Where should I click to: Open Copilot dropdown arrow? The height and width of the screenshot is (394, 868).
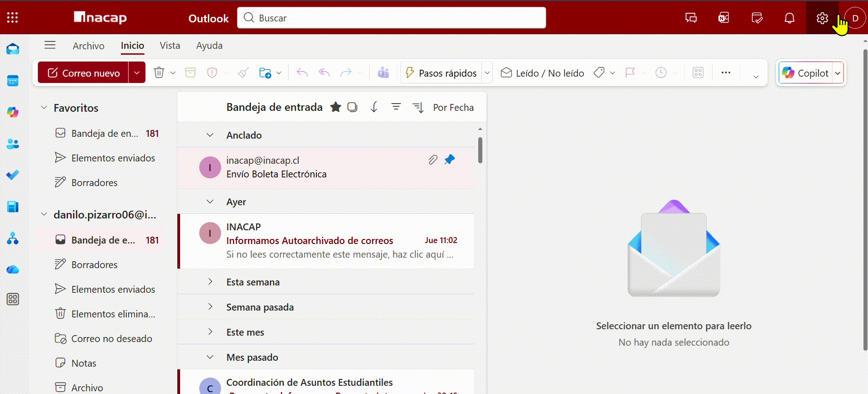click(837, 73)
